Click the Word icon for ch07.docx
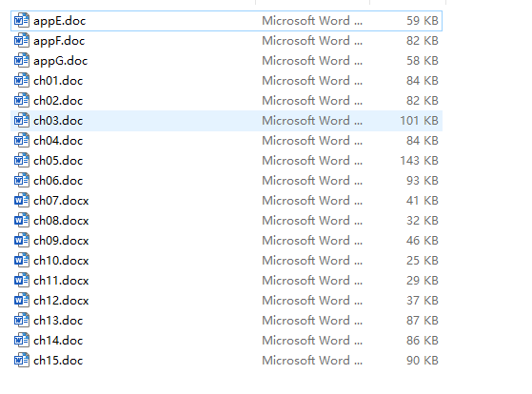 (x=21, y=201)
